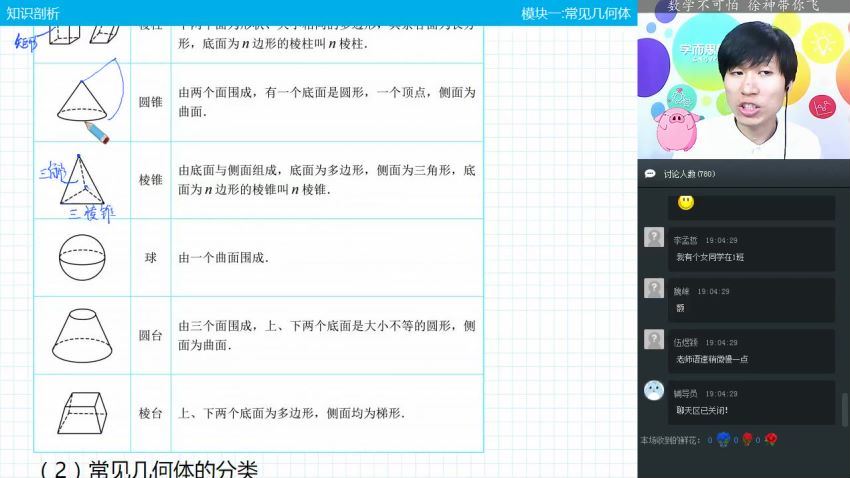This screenshot has width=850, height=478.
Task: Click the 圆锥 name cell
Action: [x=151, y=102]
